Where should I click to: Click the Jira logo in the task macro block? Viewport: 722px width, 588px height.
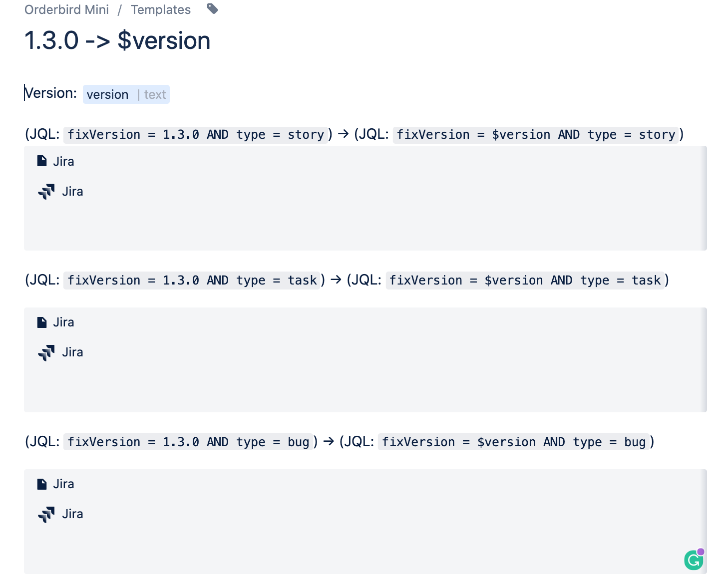tap(46, 352)
